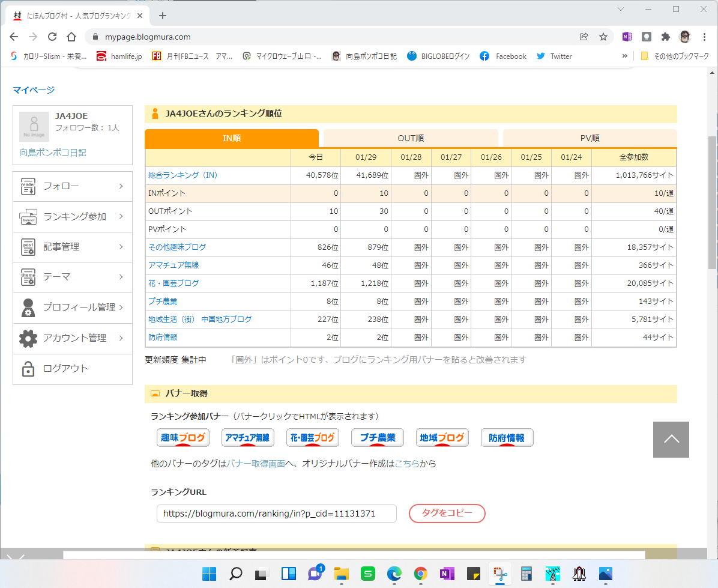Click the page vertical scrollbar
The image size is (718, 588).
712,201
